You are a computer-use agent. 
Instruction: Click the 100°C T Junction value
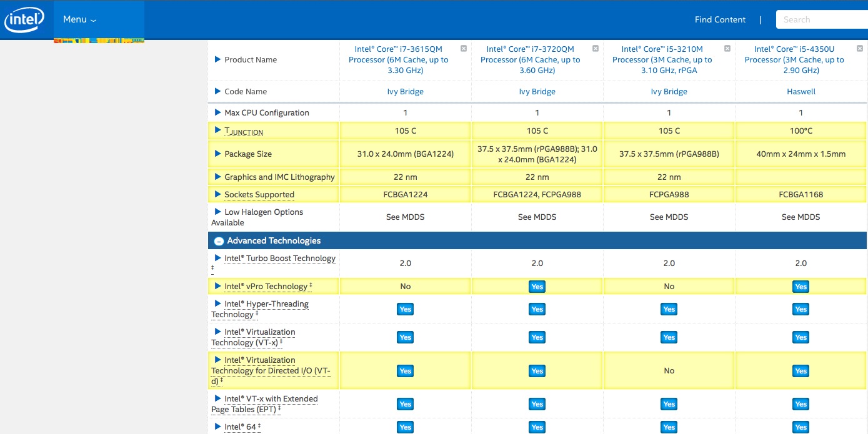coord(801,131)
